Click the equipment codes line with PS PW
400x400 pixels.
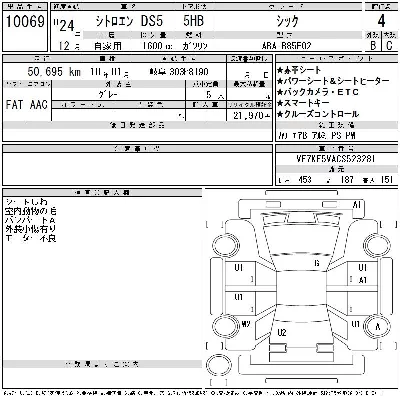click(317, 135)
